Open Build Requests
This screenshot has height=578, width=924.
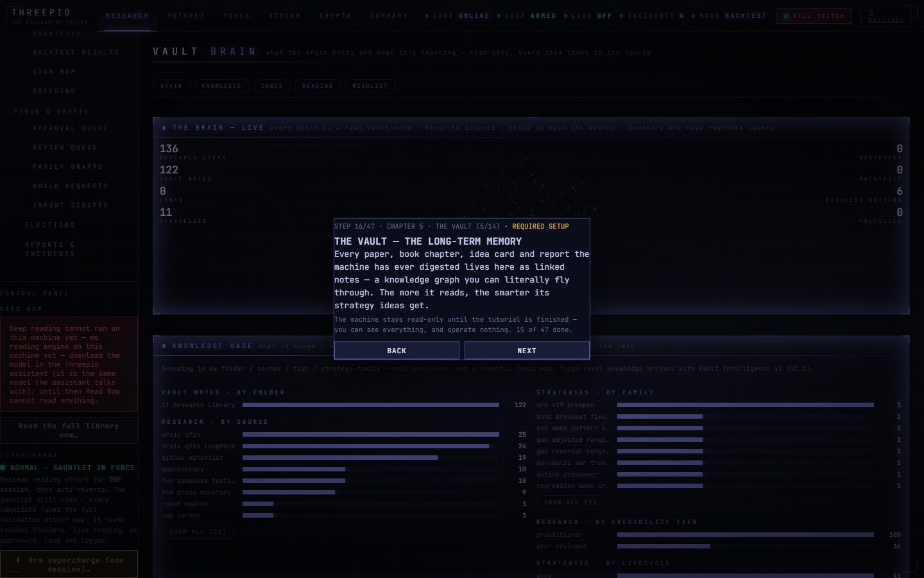click(71, 186)
